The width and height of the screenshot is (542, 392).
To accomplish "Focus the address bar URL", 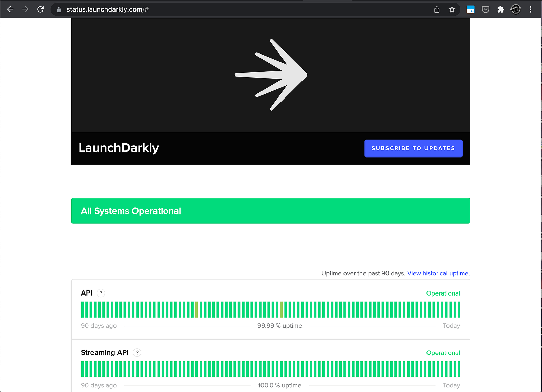I will click(x=108, y=9).
